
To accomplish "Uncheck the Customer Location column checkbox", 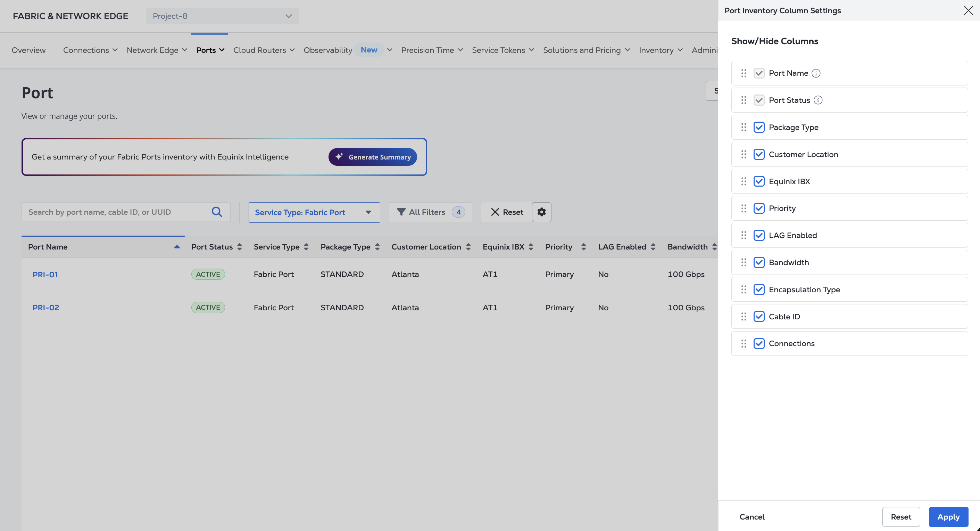I will tap(759, 154).
